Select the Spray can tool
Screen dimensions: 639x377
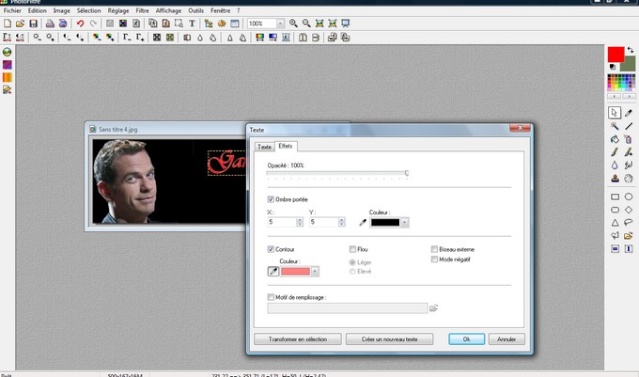pos(628,139)
